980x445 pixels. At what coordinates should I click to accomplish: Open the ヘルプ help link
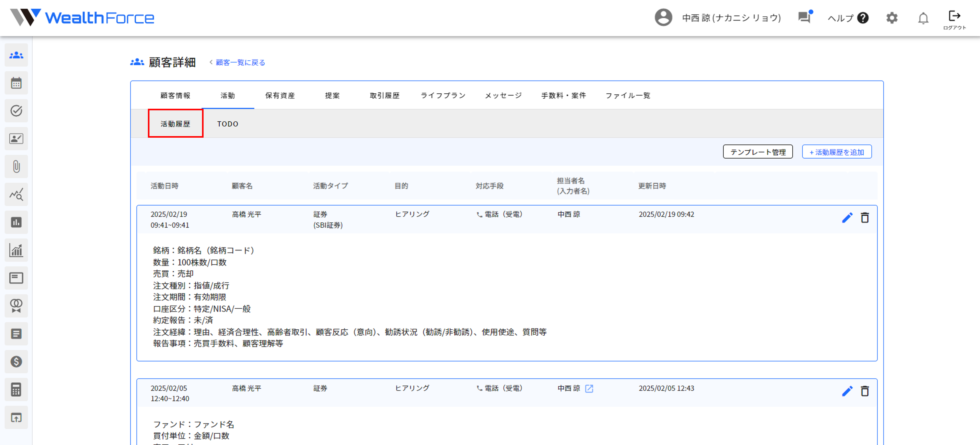[848, 18]
